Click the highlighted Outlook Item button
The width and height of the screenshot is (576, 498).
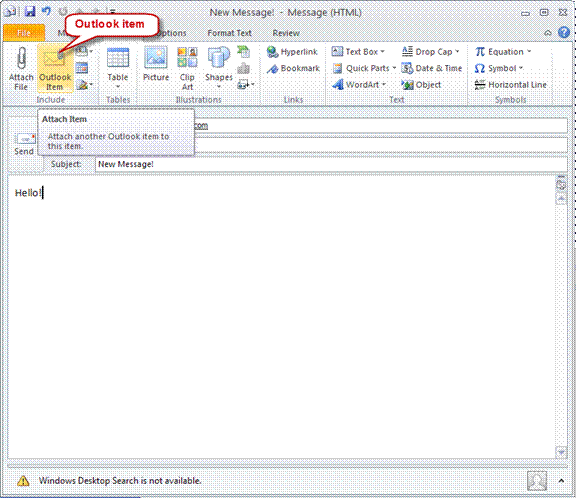[x=55, y=68]
